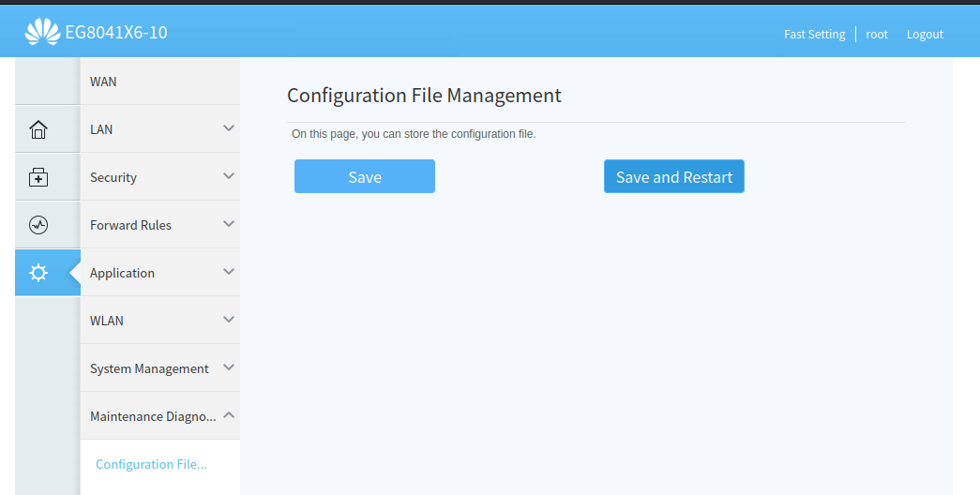Open the LAN menu item
Viewport: 980px width, 495px height.
pos(160,128)
